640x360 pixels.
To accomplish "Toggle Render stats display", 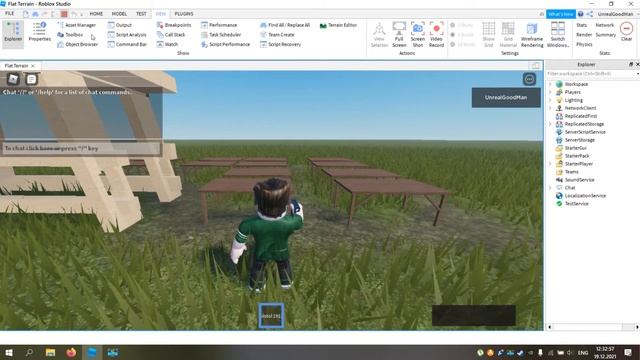I will [584, 35].
